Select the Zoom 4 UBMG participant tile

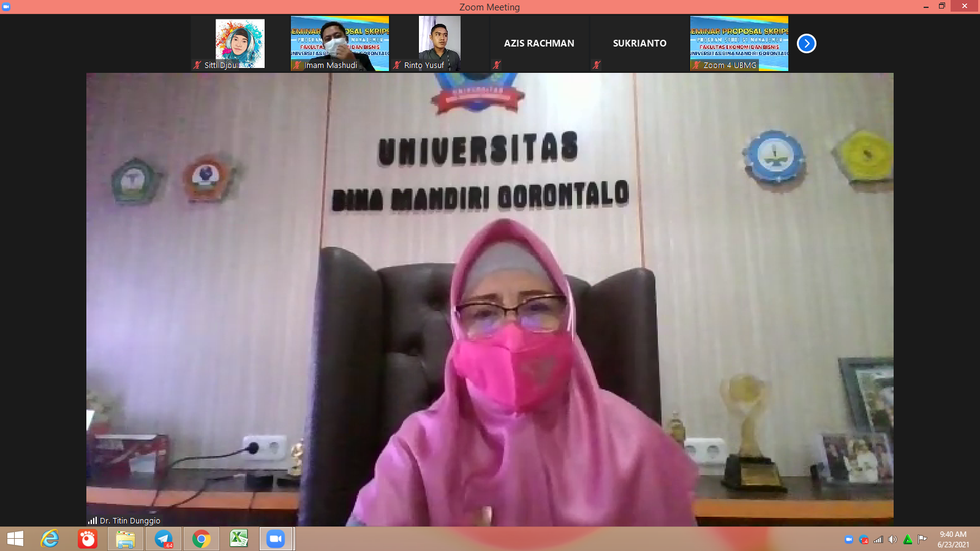coord(739,43)
